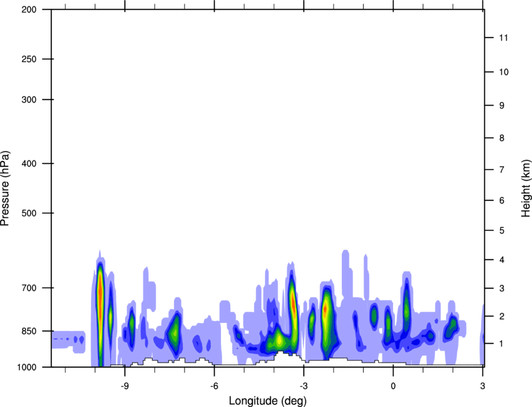Click the 10 km height label

pyautogui.click(x=504, y=72)
